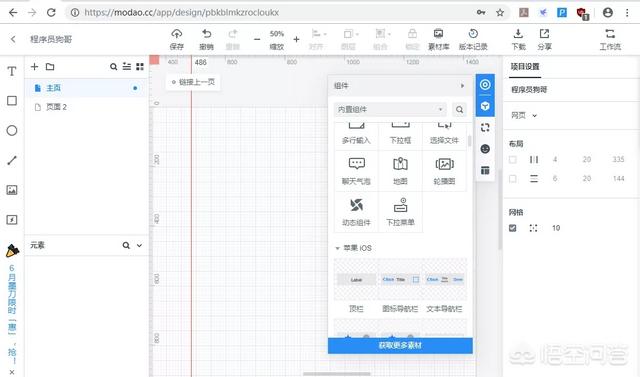The height and width of the screenshot is (377, 640).
Task: Search pages with magnifier icon
Action: pos(113,67)
